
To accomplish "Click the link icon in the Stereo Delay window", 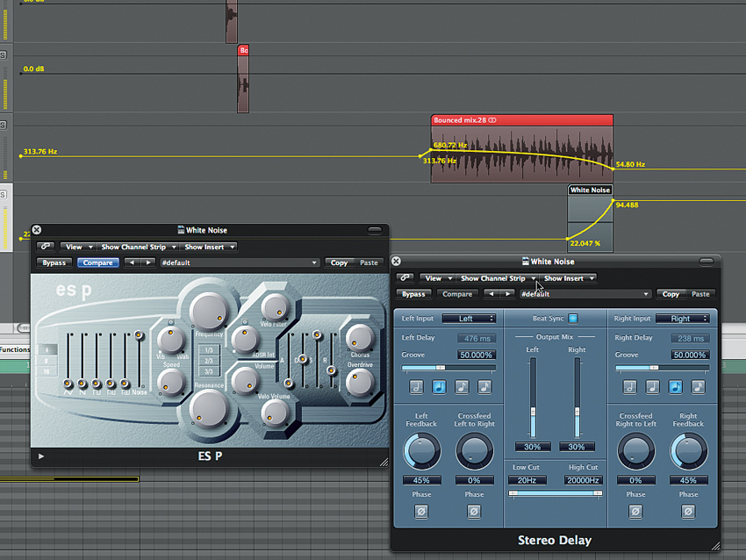I will pyautogui.click(x=405, y=278).
